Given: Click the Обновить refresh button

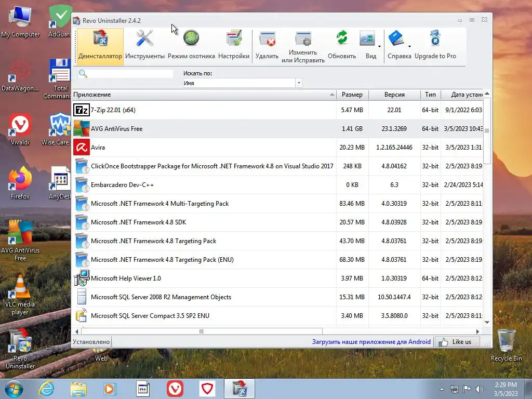Looking at the screenshot, I should [x=342, y=46].
